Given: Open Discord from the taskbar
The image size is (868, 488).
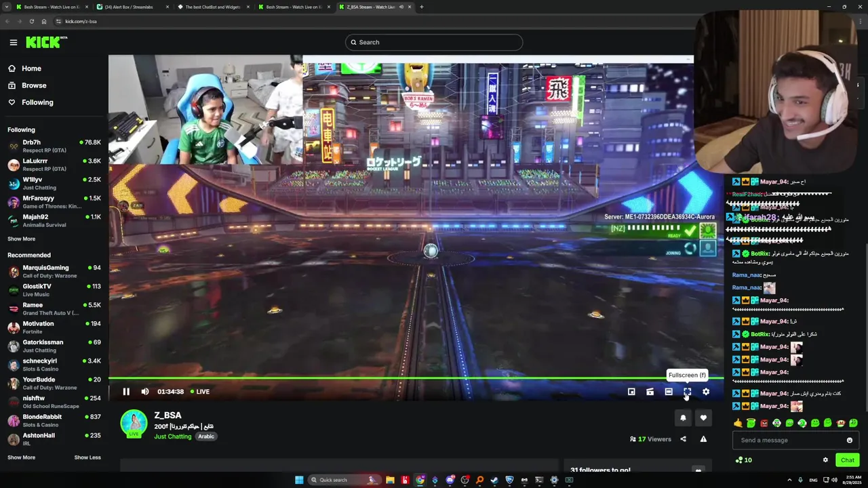Looking at the screenshot, I should click(450, 480).
